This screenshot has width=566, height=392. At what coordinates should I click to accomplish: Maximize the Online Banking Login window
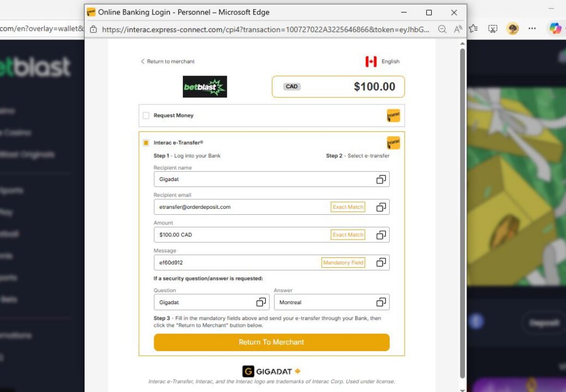[429, 13]
